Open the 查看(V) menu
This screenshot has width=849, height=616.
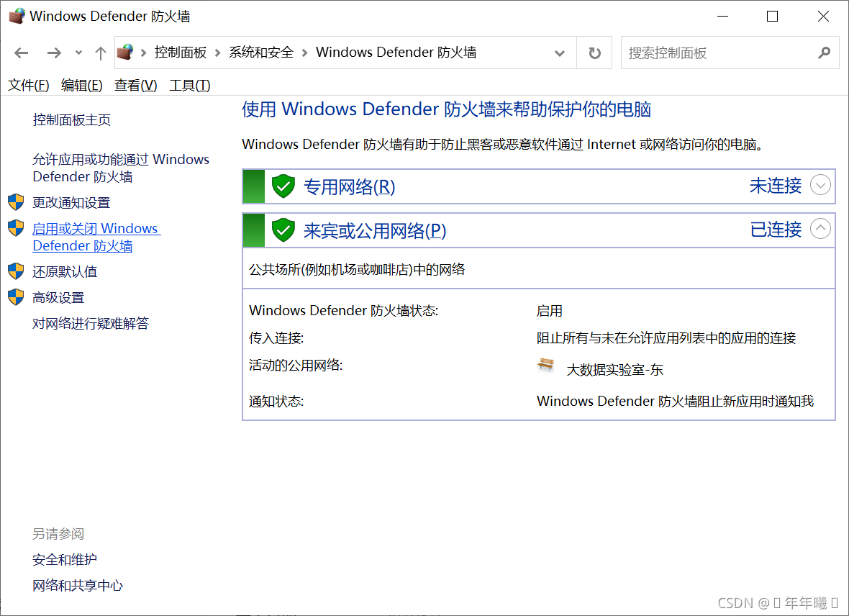(135, 85)
